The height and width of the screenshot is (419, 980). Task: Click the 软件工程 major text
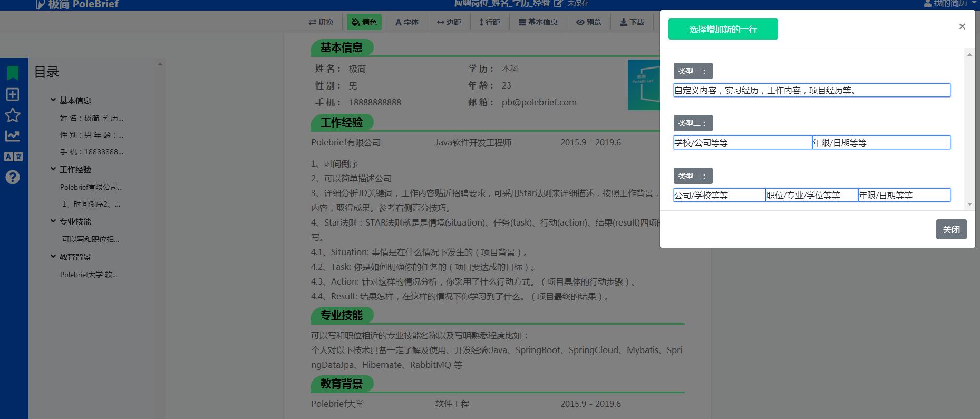pyautogui.click(x=452, y=404)
